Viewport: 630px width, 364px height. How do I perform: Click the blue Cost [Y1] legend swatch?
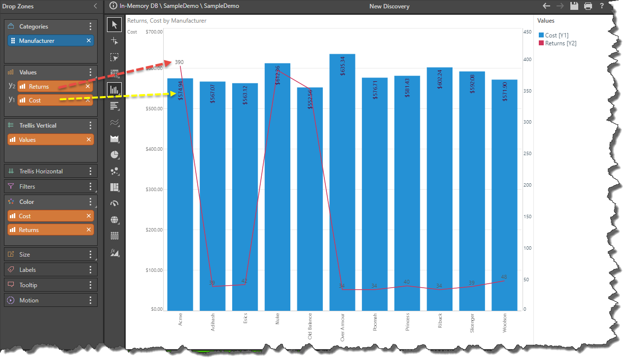541,35
